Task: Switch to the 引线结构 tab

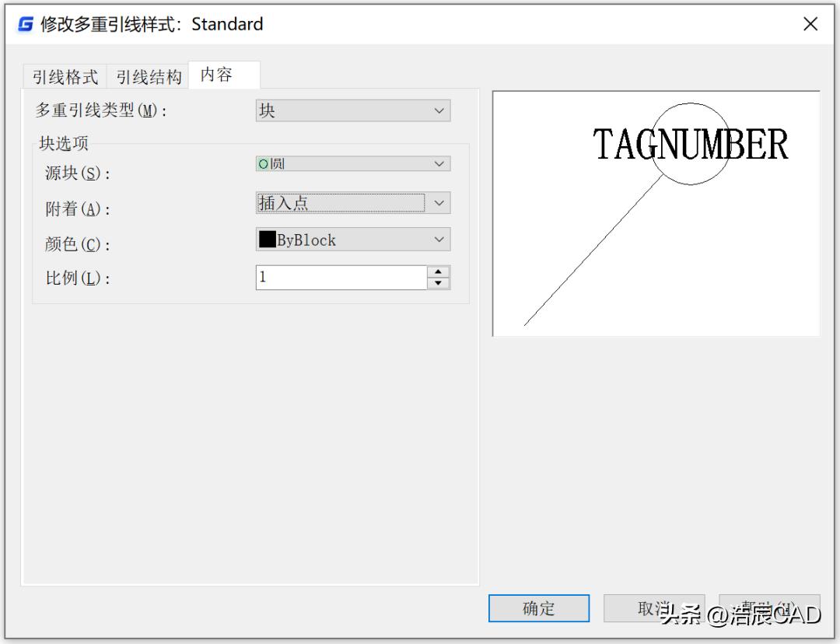Action: tap(148, 75)
